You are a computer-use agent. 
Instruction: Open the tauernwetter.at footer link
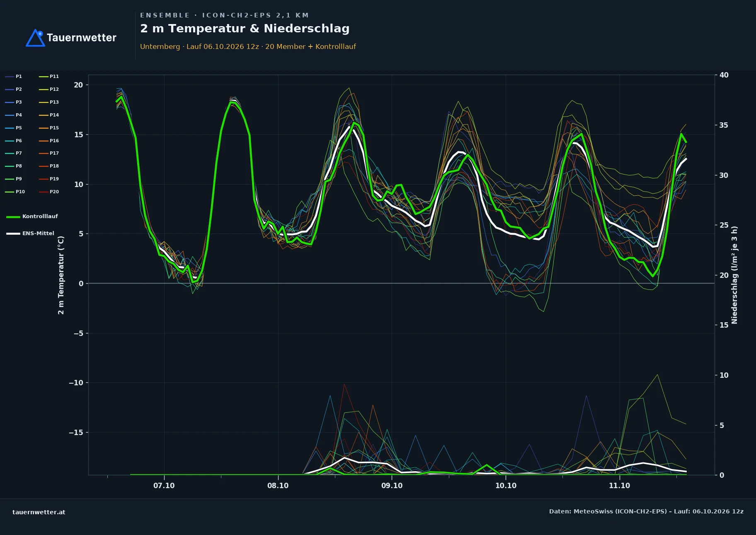point(39,512)
